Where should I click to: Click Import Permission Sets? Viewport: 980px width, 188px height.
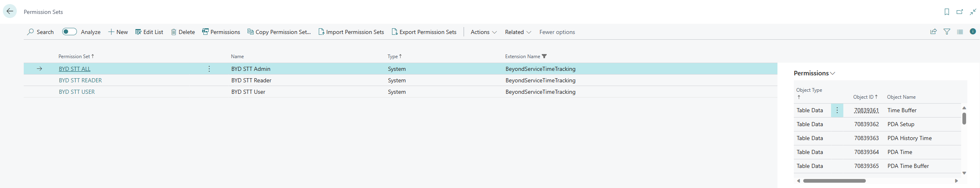tap(351, 32)
